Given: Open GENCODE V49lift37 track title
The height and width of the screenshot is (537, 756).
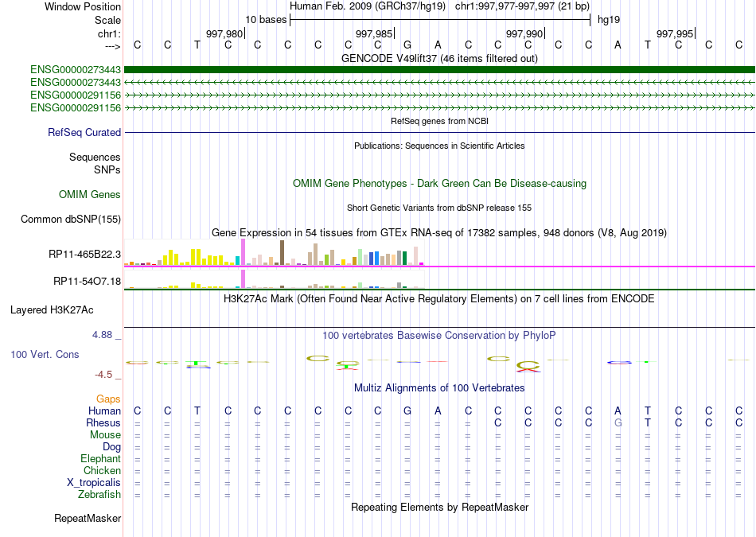Looking at the screenshot, I should (439, 58).
